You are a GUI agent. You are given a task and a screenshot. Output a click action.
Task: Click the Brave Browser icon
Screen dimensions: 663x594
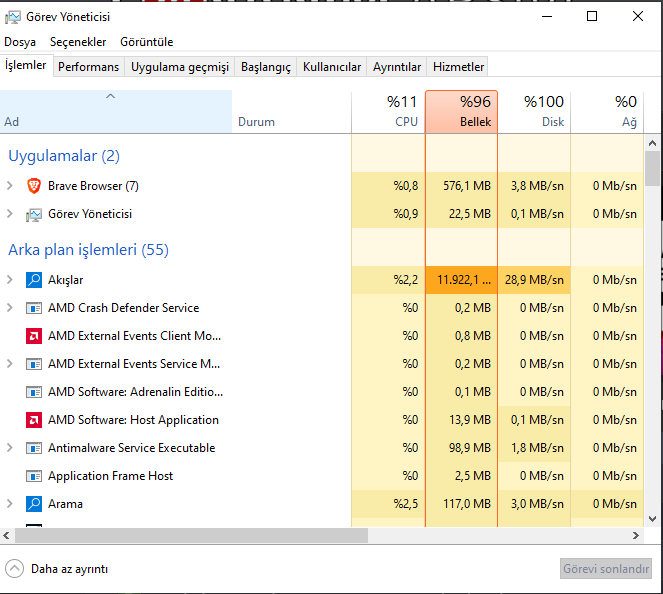(34, 186)
